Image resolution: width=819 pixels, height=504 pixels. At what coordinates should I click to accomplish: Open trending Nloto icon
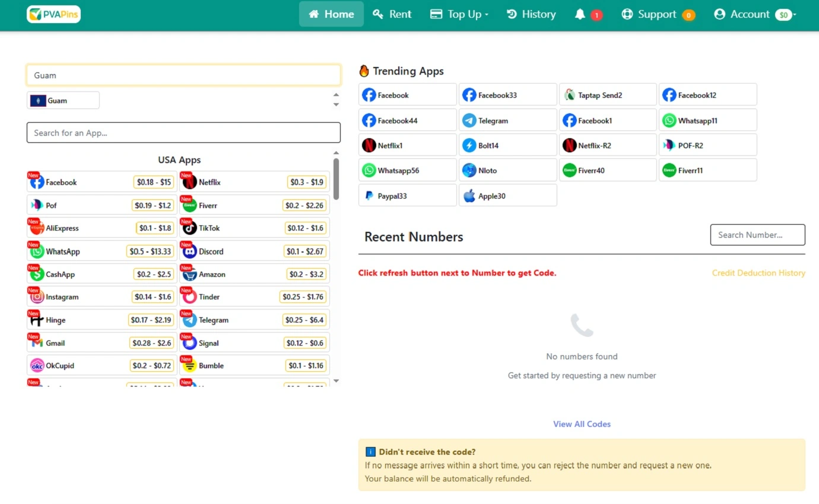[x=469, y=170]
